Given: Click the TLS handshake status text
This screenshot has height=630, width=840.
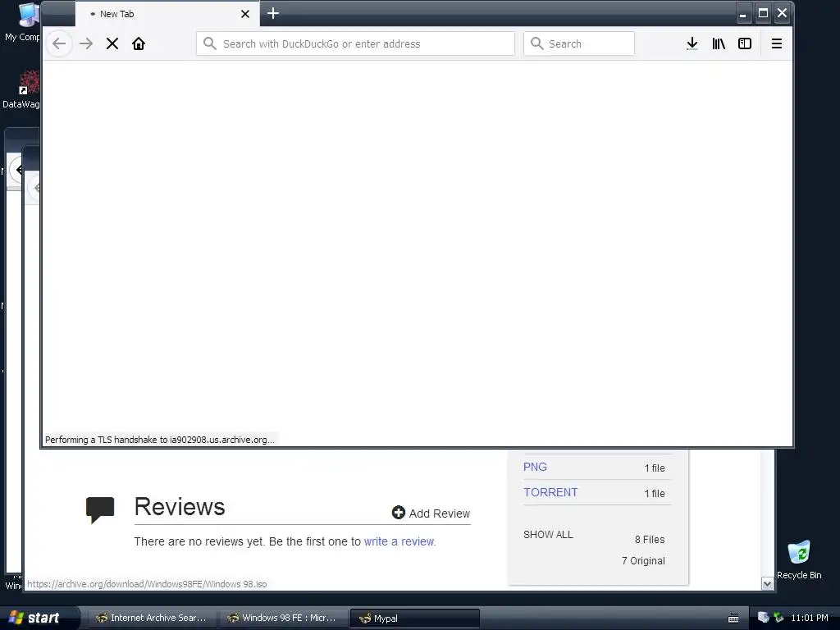Looking at the screenshot, I should (160, 440).
